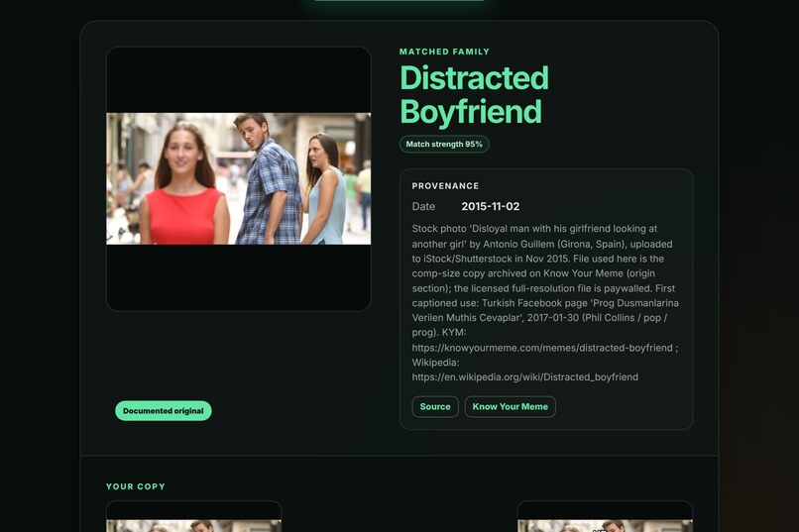799x532 pixels.
Task: Open the left thumbnail under Your Copy
Action: click(x=193, y=517)
